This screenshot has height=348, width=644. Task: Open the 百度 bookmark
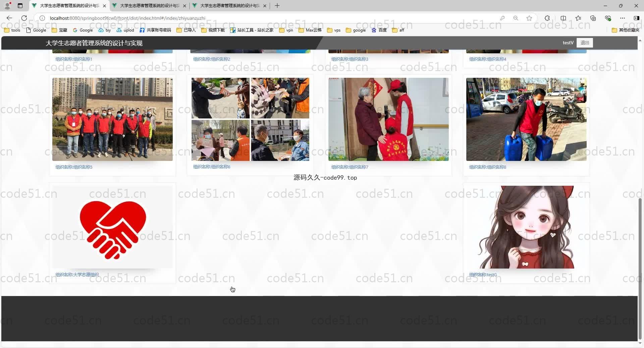click(x=379, y=30)
